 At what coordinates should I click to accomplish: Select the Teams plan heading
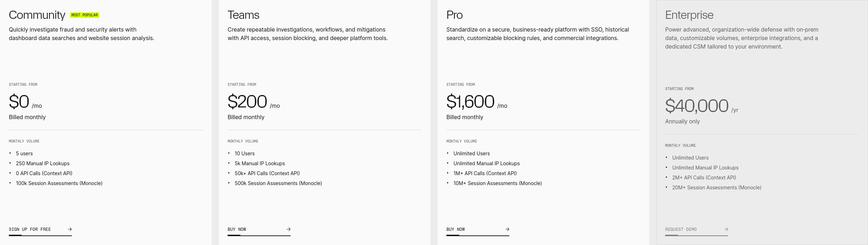[243, 15]
